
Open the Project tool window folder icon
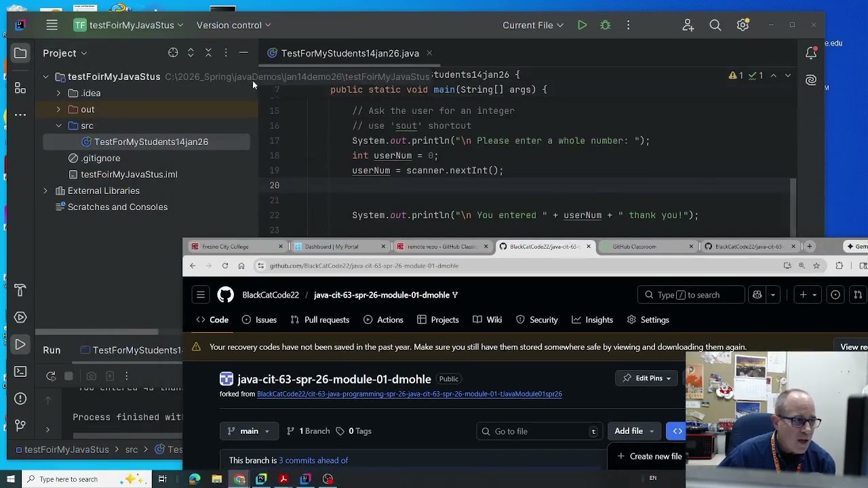pyautogui.click(x=20, y=53)
